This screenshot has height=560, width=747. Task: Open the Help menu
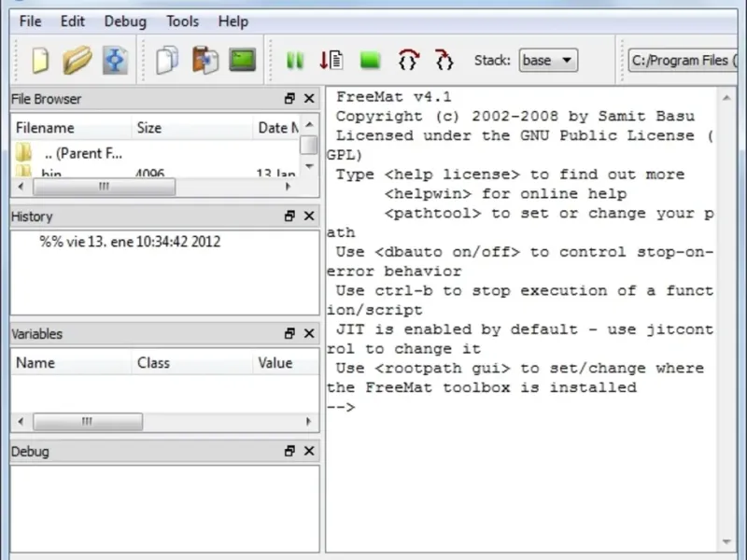(x=233, y=21)
